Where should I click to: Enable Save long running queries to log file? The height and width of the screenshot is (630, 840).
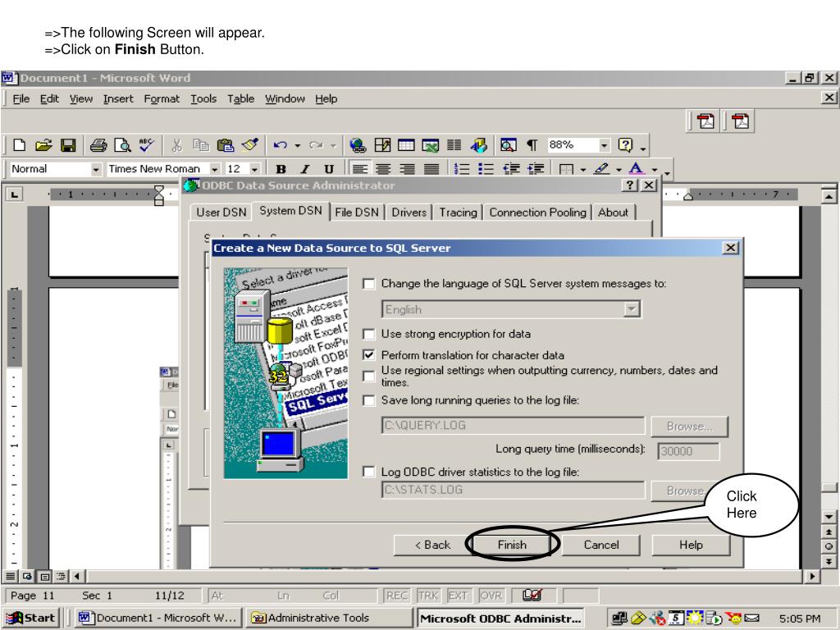(369, 400)
